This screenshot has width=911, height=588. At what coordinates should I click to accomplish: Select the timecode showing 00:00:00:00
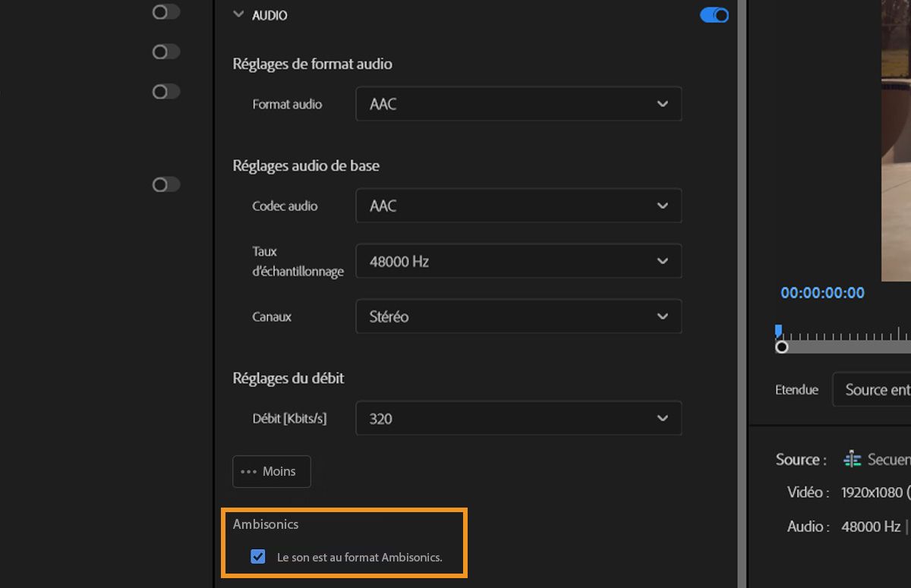coord(822,293)
